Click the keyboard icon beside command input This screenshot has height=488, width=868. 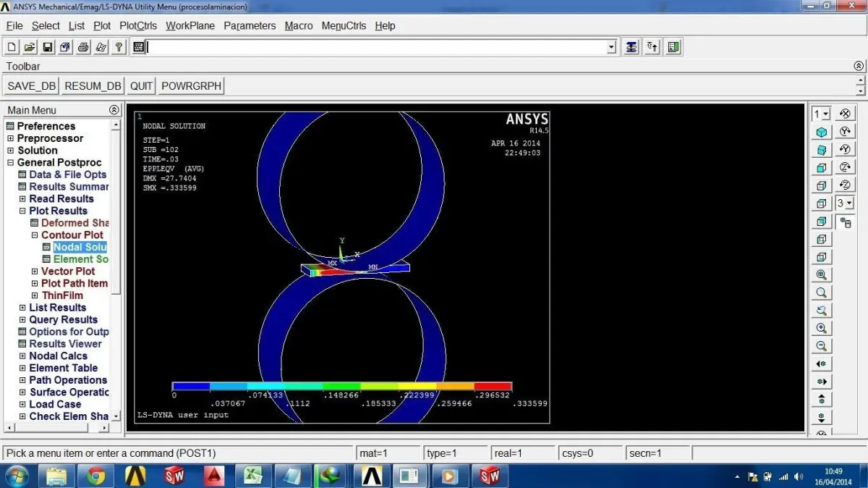pyautogui.click(x=137, y=47)
